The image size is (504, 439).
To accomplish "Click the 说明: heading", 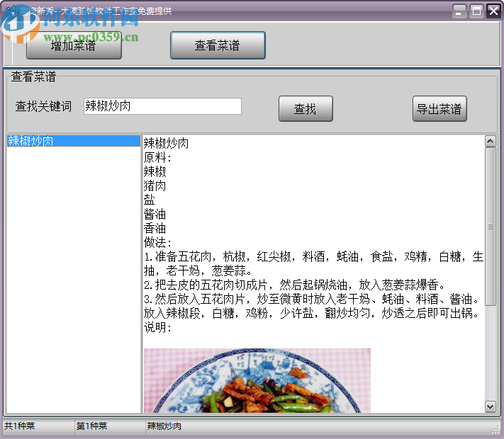I will click(x=157, y=328).
